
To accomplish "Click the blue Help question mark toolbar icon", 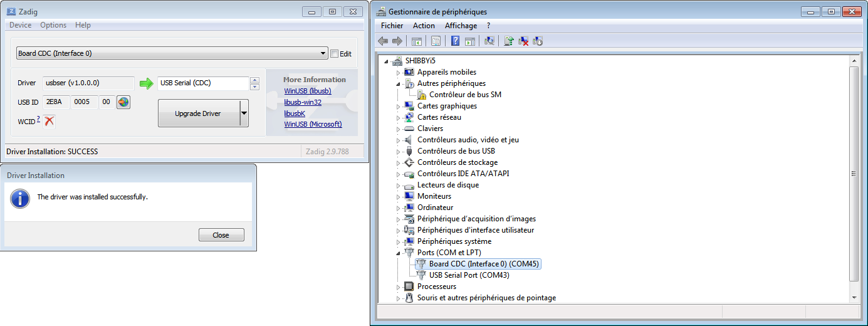I will 455,41.
